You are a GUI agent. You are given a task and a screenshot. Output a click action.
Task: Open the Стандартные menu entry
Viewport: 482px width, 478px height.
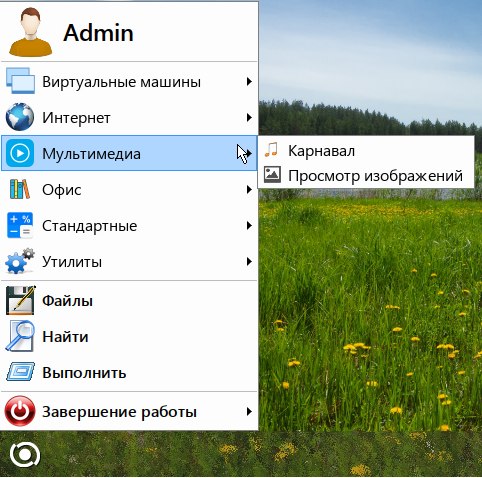coord(129,226)
